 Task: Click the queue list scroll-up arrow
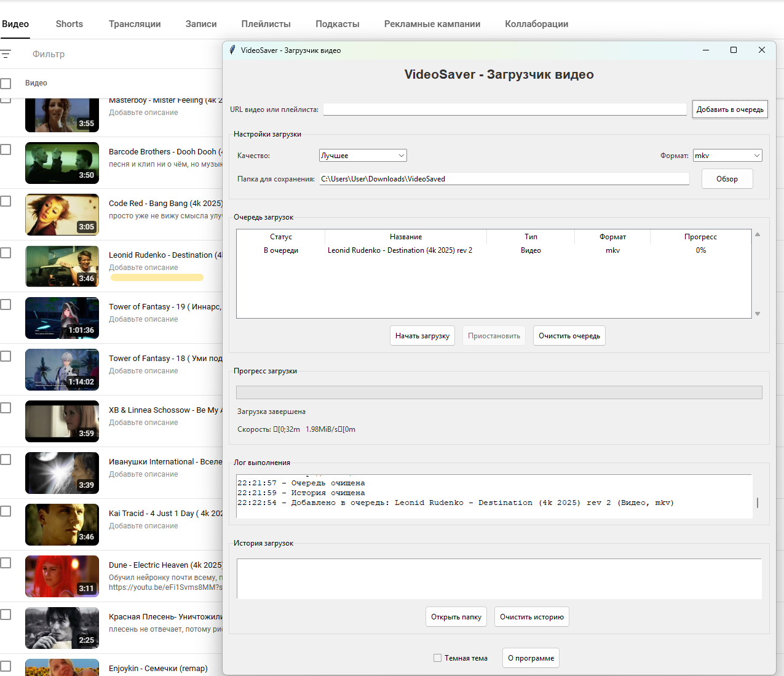(x=758, y=234)
